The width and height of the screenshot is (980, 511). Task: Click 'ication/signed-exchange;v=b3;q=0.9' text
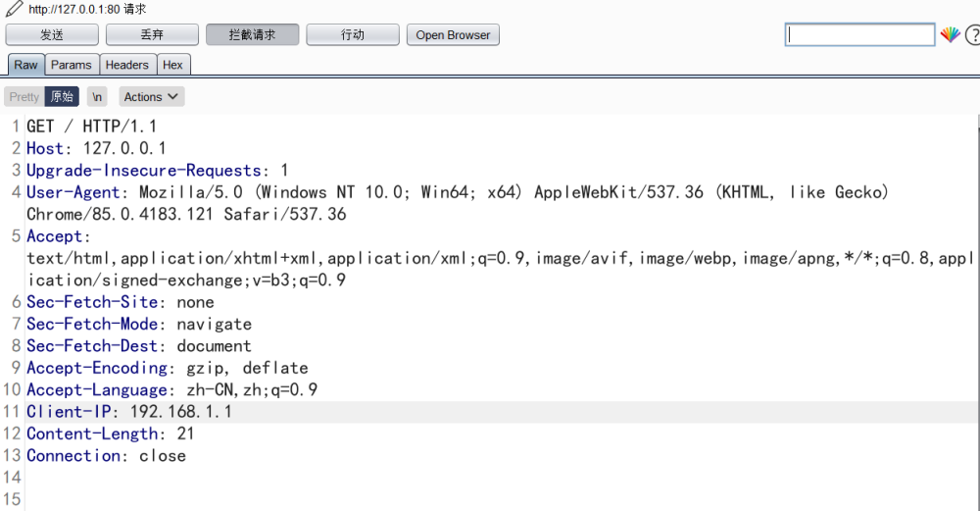(x=186, y=281)
